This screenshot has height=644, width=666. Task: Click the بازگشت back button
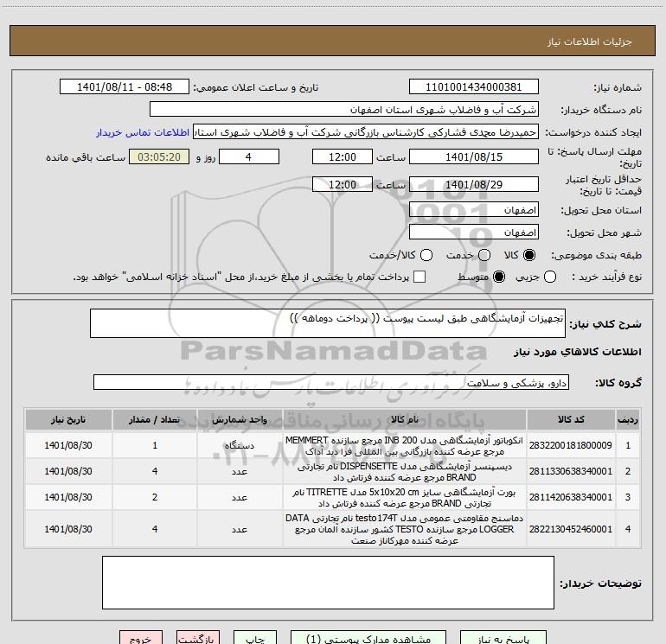pyautogui.click(x=198, y=638)
